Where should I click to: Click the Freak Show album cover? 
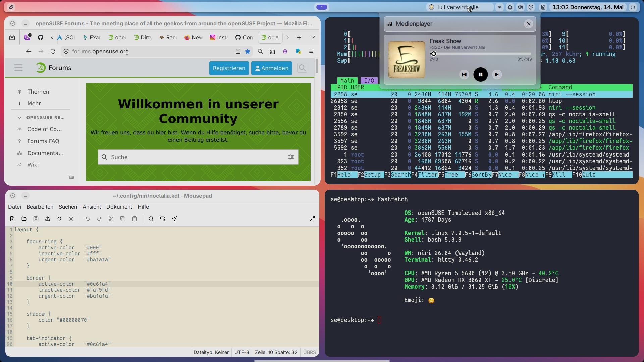coord(407,60)
